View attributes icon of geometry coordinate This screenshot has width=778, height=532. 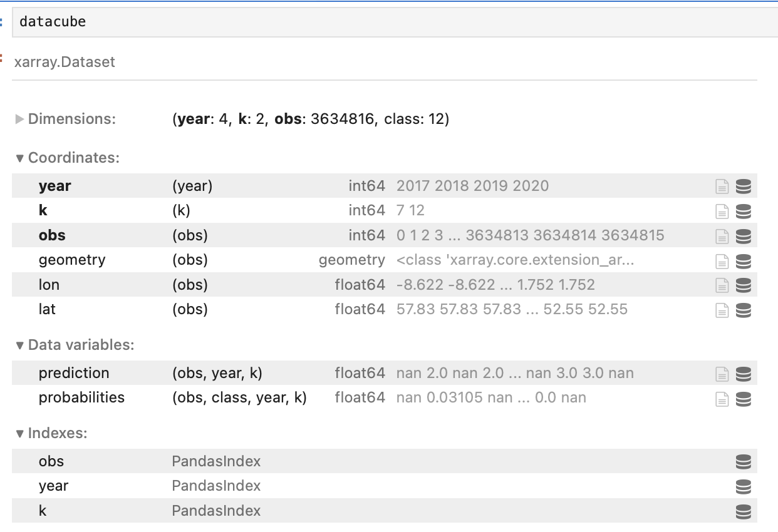pyautogui.click(x=722, y=261)
